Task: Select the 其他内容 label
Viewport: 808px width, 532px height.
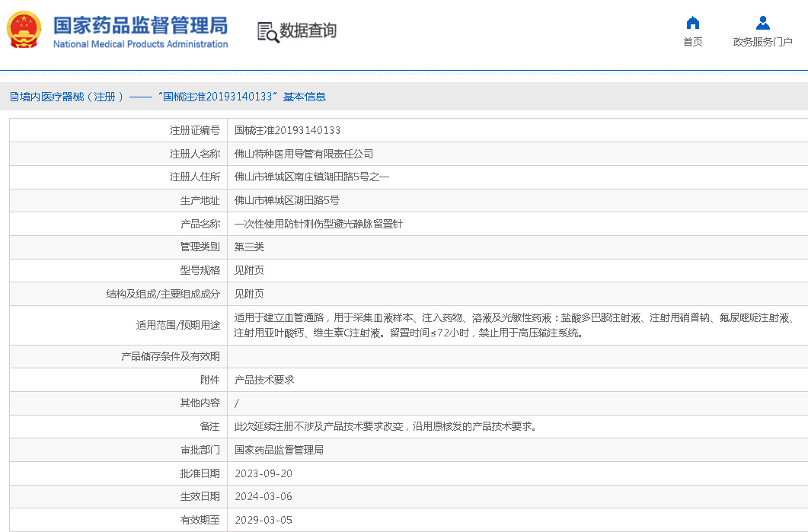Action: point(200,403)
